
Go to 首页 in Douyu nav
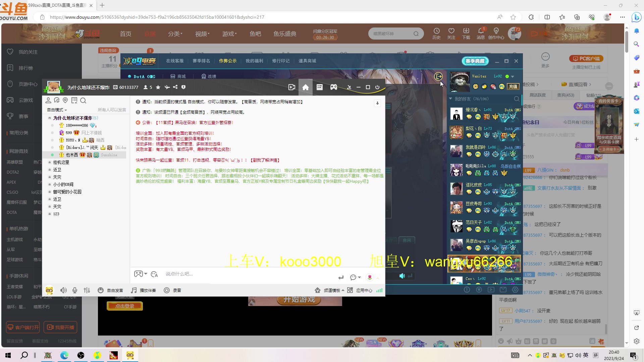tap(125, 34)
